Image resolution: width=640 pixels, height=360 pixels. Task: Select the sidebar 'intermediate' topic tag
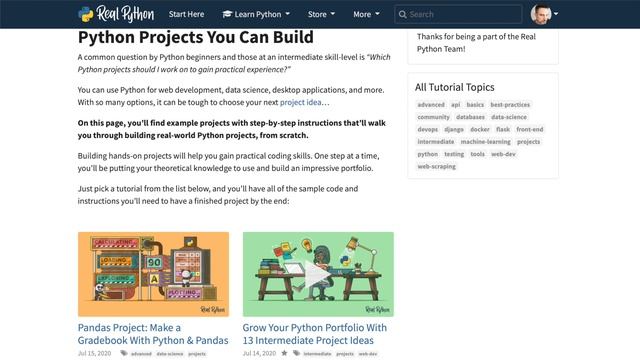pyautogui.click(x=436, y=142)
